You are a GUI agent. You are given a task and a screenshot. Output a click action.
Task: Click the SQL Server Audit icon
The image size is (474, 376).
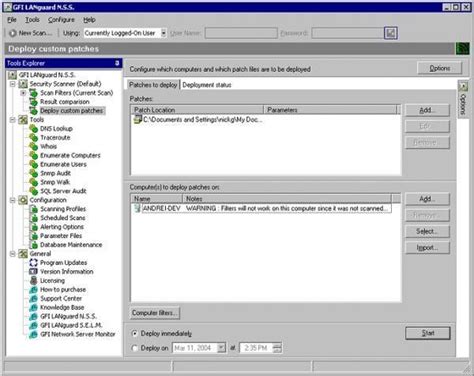click(x=33, y=191)
